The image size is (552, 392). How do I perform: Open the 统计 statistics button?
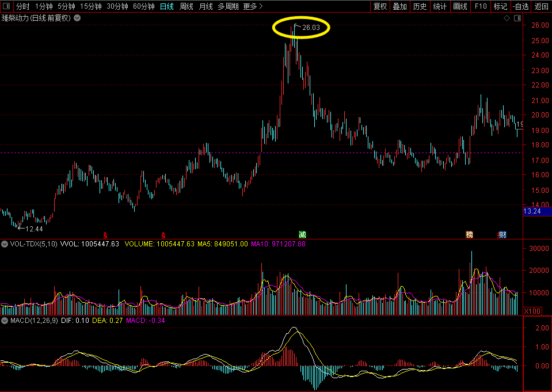click(440, 6)
